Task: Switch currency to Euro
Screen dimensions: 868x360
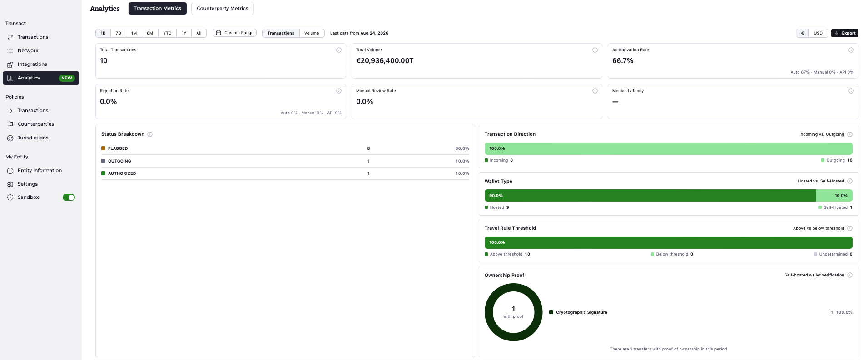Action: tap(803, 33)
